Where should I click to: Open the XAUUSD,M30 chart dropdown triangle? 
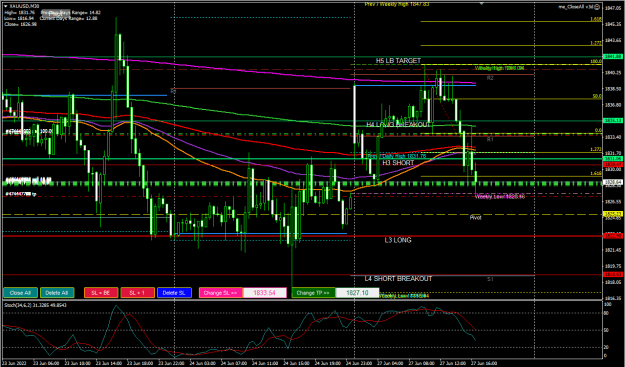pos(6,6)
